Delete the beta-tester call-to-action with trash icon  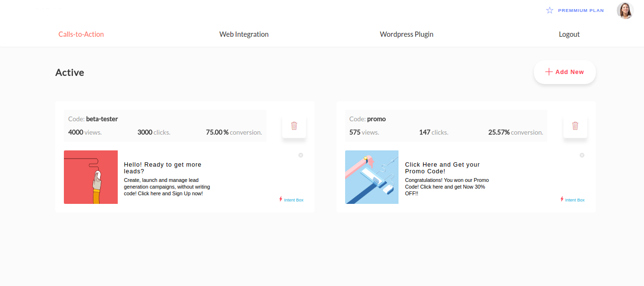tap(294, 126)
